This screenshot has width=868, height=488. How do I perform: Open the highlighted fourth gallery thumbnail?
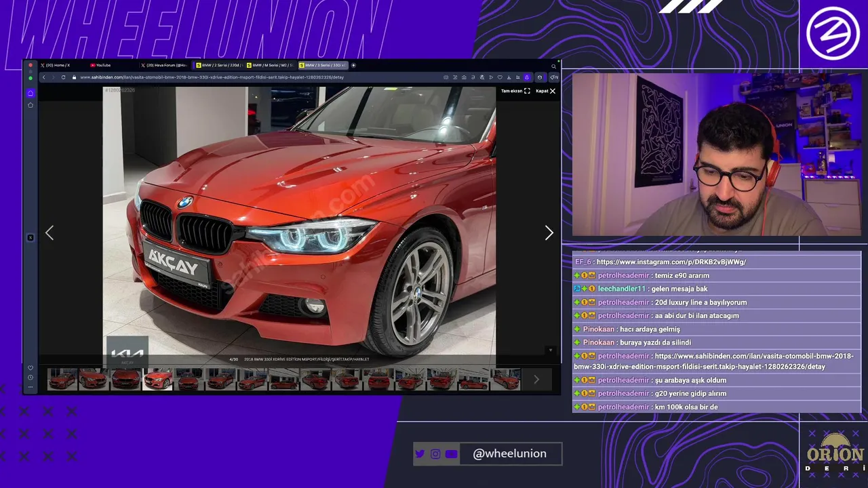[x=157, y=380]
